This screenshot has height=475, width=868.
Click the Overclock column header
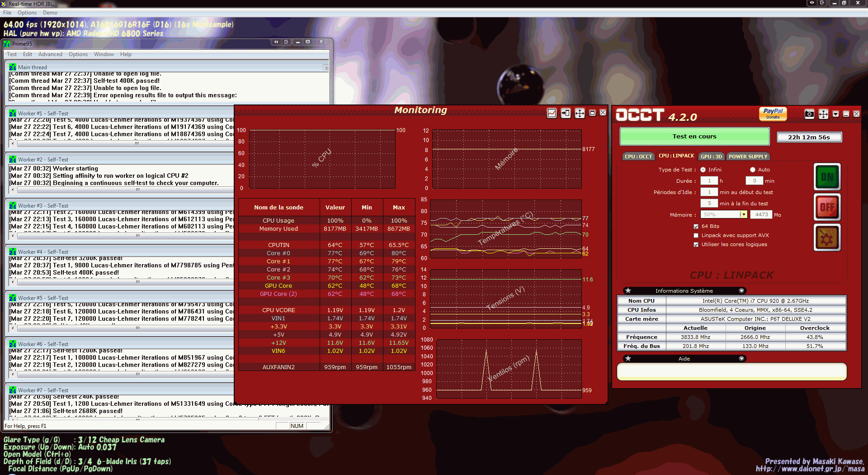[815, 328]
